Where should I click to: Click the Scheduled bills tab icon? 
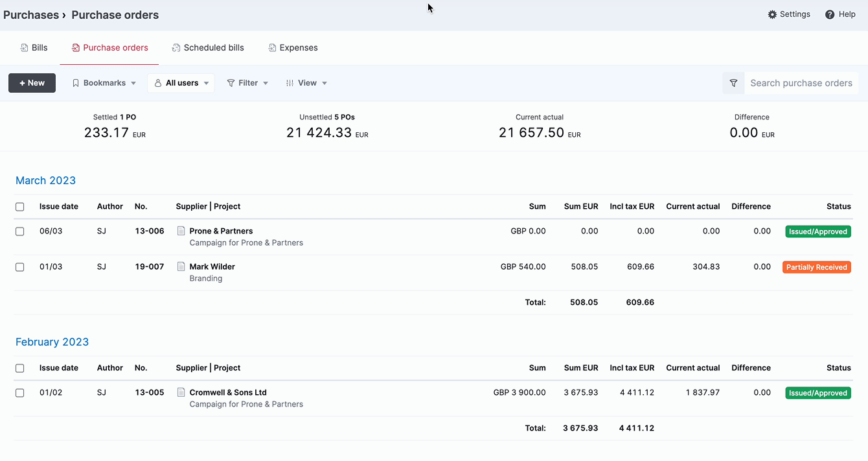point(176,48)
